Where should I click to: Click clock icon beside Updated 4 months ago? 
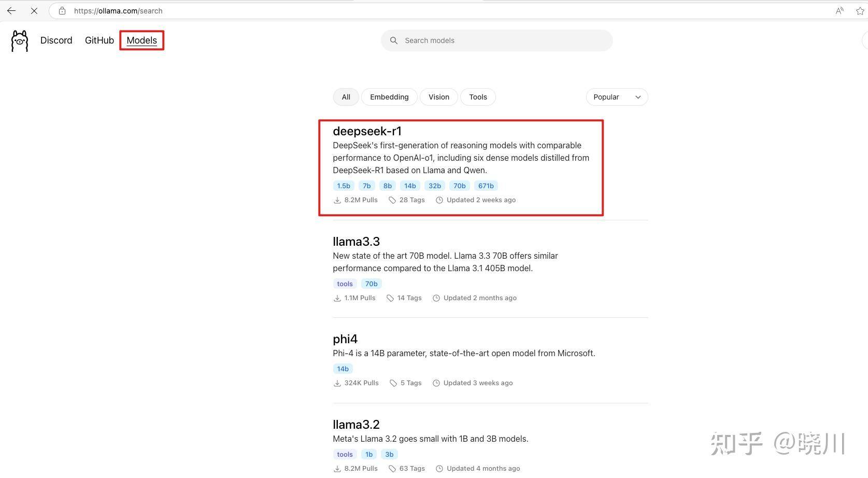click(439, 469)
